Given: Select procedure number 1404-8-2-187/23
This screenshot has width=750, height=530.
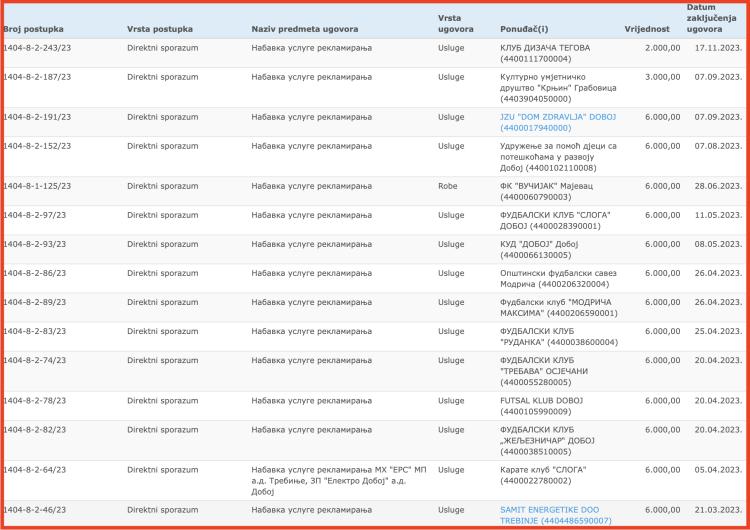Looking at the screenshot, I should [37, 77].
